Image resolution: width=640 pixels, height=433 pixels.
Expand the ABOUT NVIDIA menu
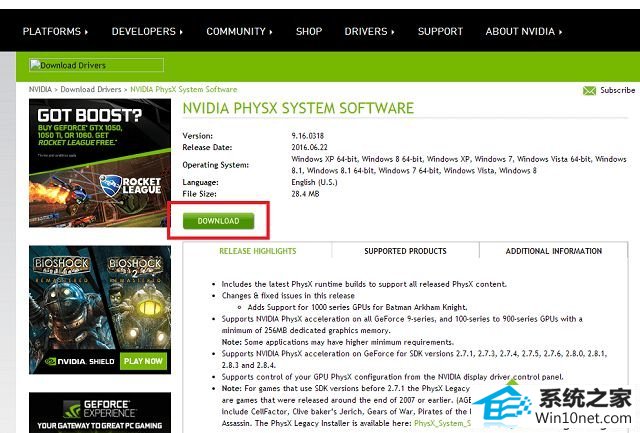pyautogui.click(x=524, y=31)
